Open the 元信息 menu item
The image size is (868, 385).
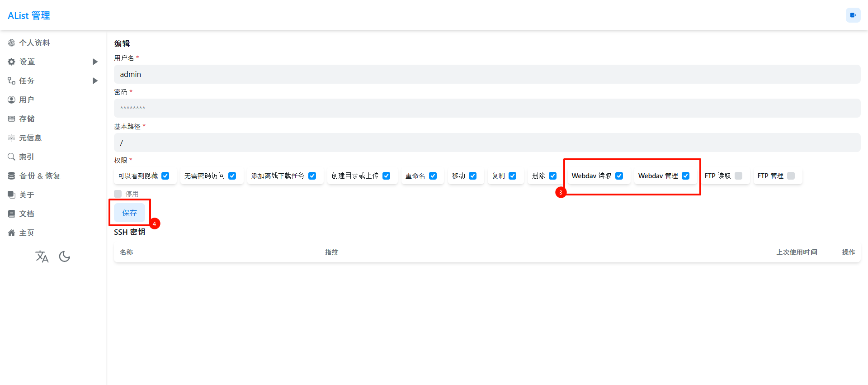[x=30, y=138]
